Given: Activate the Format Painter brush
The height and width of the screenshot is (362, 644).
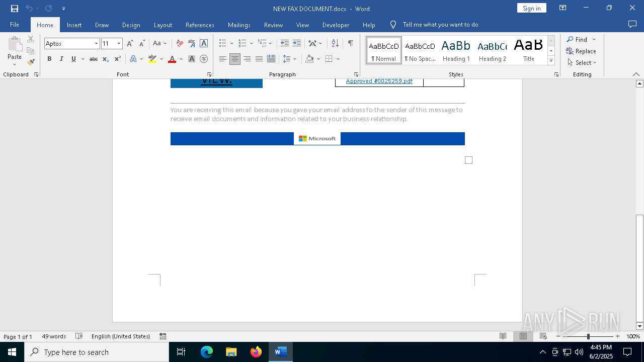Looking at the screenshot, I should [x=31, y=62].
